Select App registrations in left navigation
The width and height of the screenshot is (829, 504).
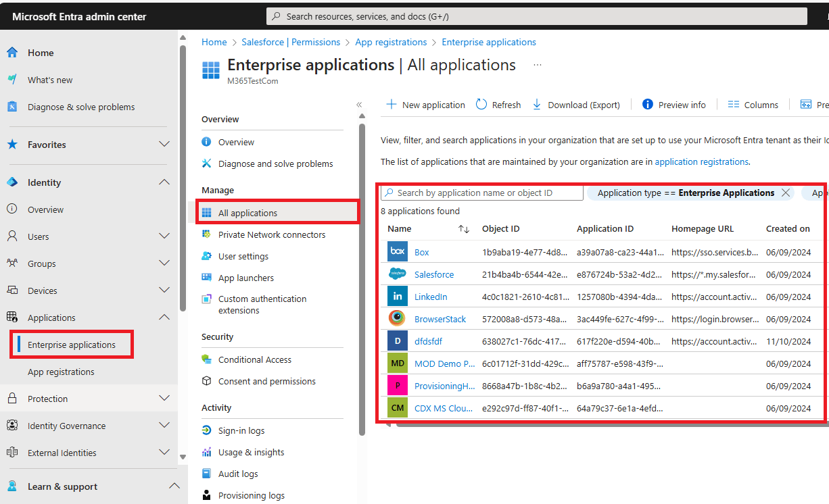tap(61, 372)
